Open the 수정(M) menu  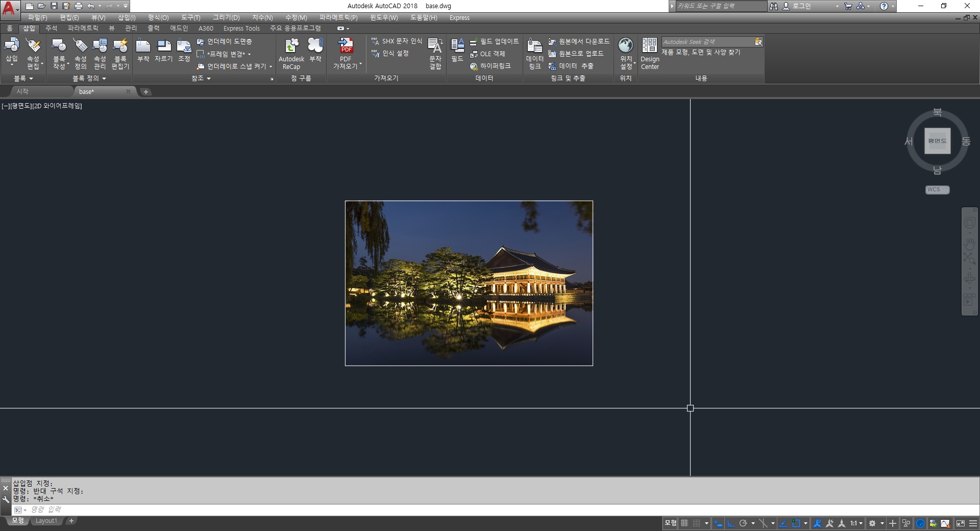pyautogui.click(x=296, y=18)
